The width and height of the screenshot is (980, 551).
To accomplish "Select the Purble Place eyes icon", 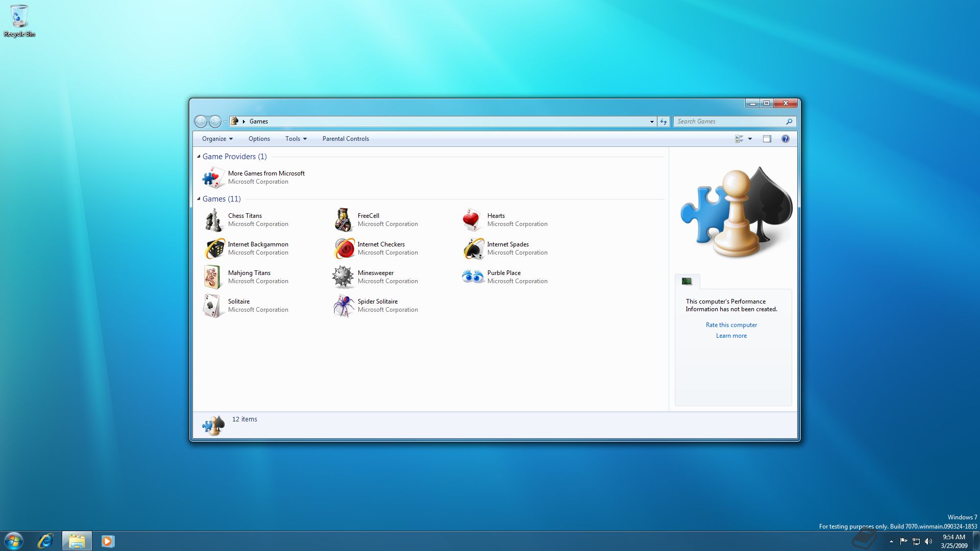I will (473, 277).
